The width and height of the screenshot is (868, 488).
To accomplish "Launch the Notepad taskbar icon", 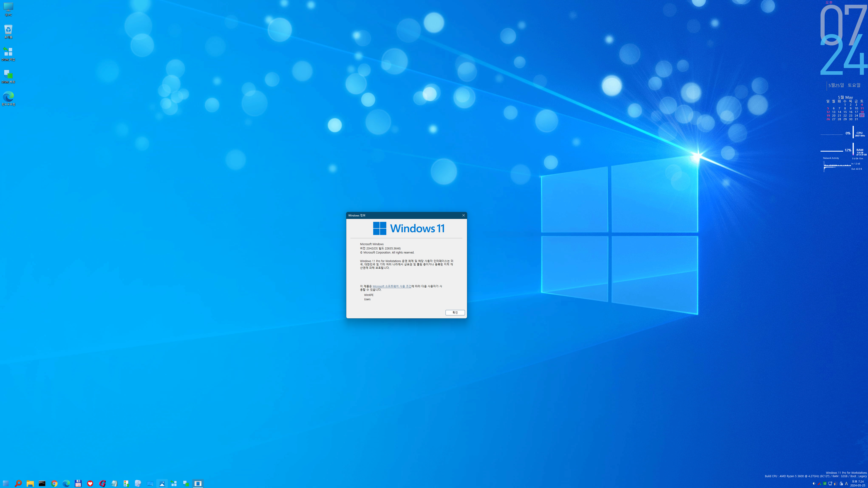I will 114,483.
